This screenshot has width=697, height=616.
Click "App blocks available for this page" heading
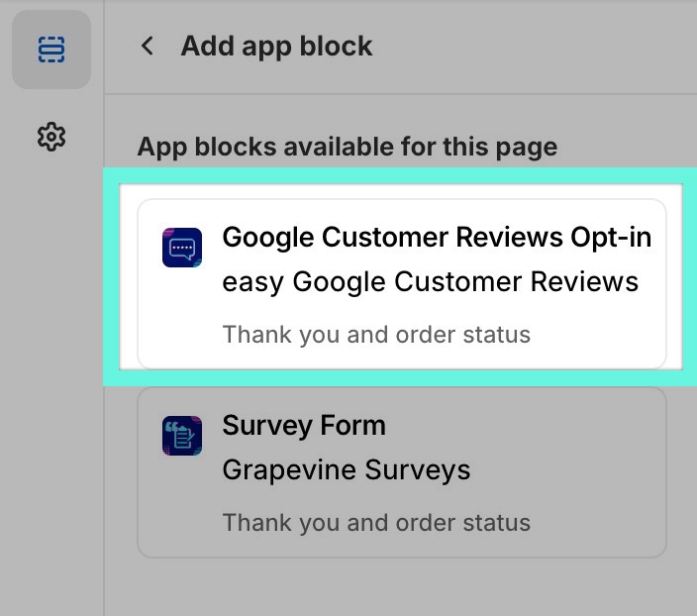[347, 147]
